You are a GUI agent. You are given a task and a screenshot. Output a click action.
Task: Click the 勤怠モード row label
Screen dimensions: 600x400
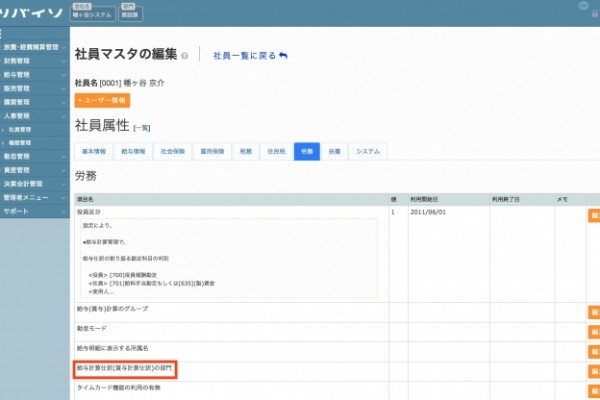[92, 328]
